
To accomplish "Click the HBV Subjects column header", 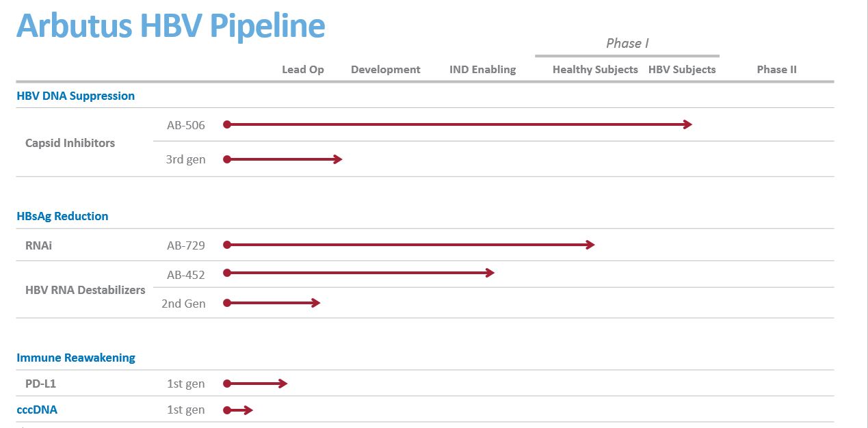I will click(x=682, y=70).
